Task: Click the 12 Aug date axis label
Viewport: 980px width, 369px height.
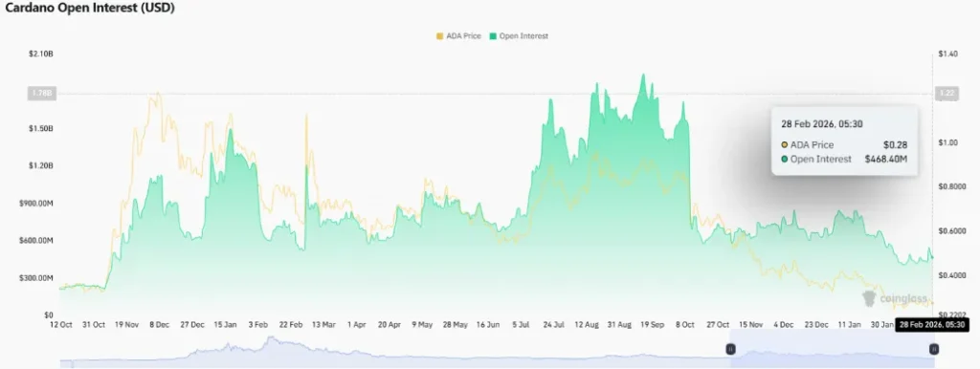Action: coord(587,325)
